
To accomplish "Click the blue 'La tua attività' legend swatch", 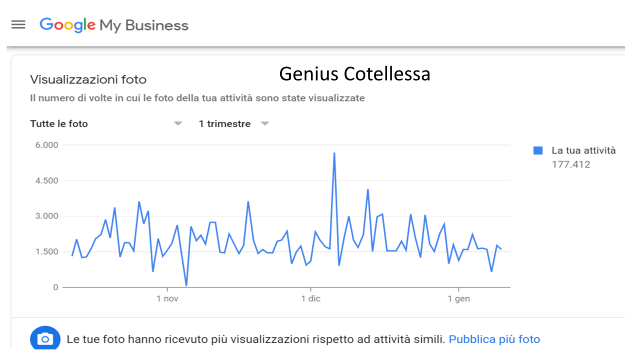I will (538, 151).
